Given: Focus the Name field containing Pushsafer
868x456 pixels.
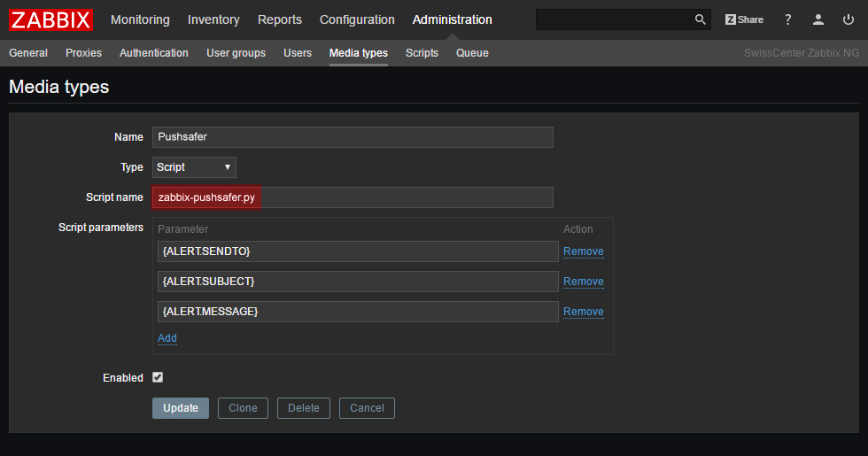Looking at the screenshot, I should pyautogui.click(x=353, y=137).
